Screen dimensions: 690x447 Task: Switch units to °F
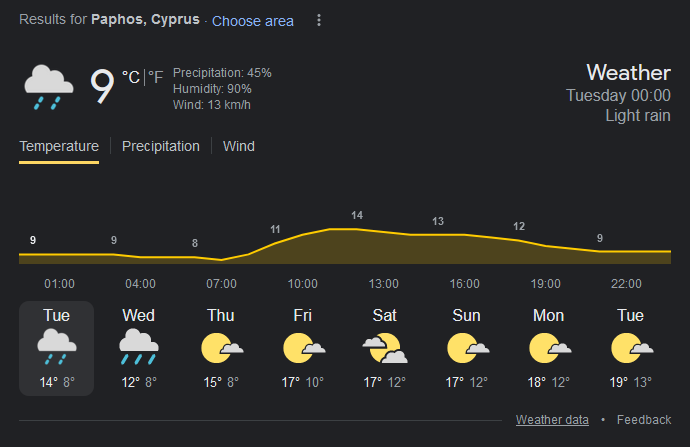(155, 77)
